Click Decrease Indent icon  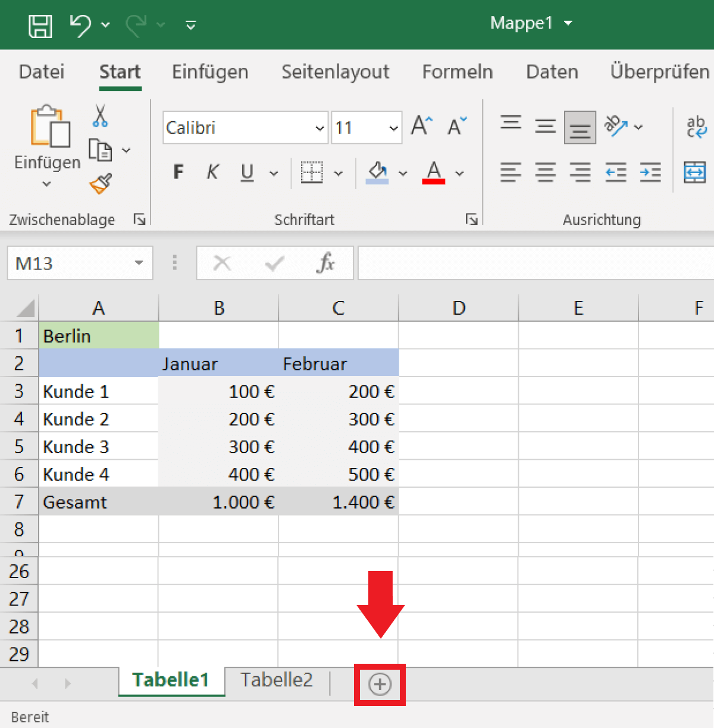(x=616, y=172)
